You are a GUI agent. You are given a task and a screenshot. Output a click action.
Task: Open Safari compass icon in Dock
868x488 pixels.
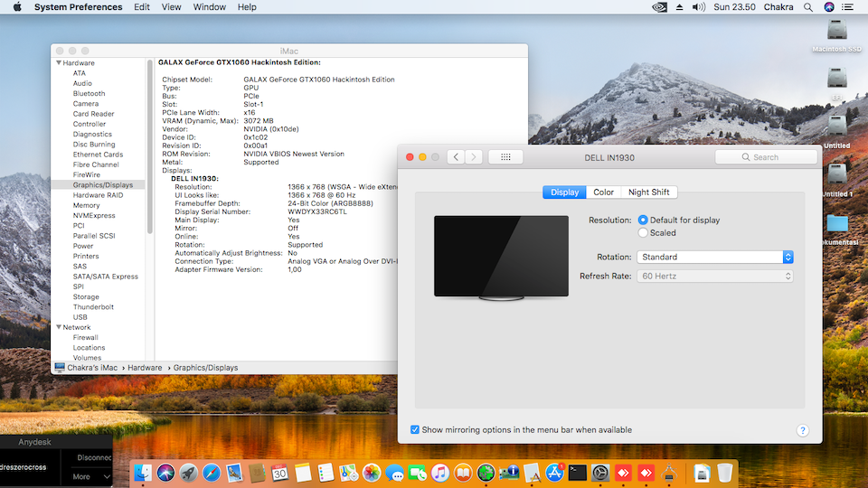coord(212,473)
